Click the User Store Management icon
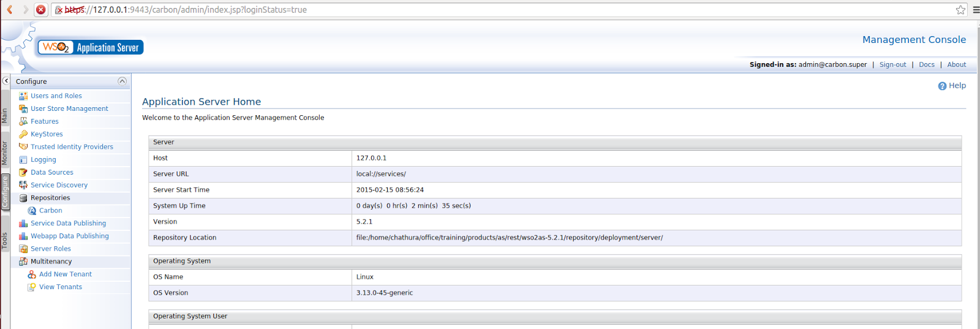Viewport: 980px width, 329px height. tap(23, 108)
